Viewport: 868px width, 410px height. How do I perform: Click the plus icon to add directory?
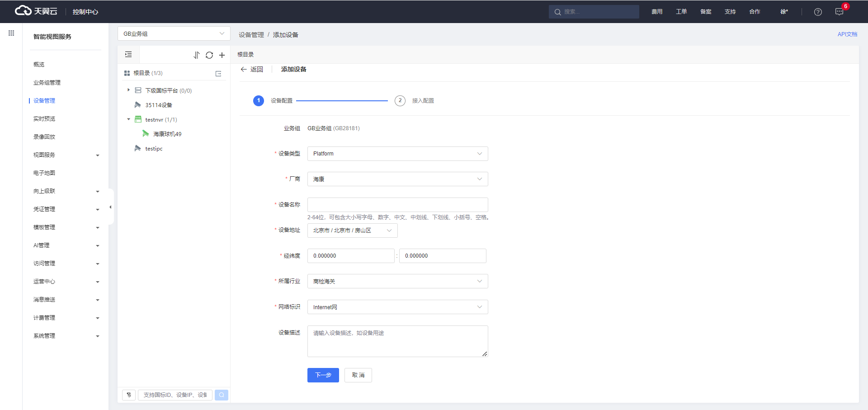[222, 55]
